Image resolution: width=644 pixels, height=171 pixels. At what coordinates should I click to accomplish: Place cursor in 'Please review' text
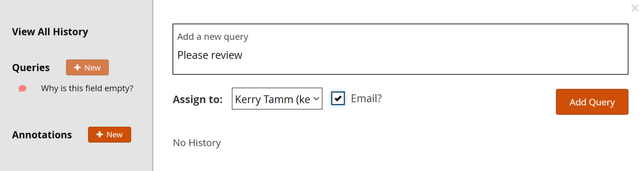[210, 55]
